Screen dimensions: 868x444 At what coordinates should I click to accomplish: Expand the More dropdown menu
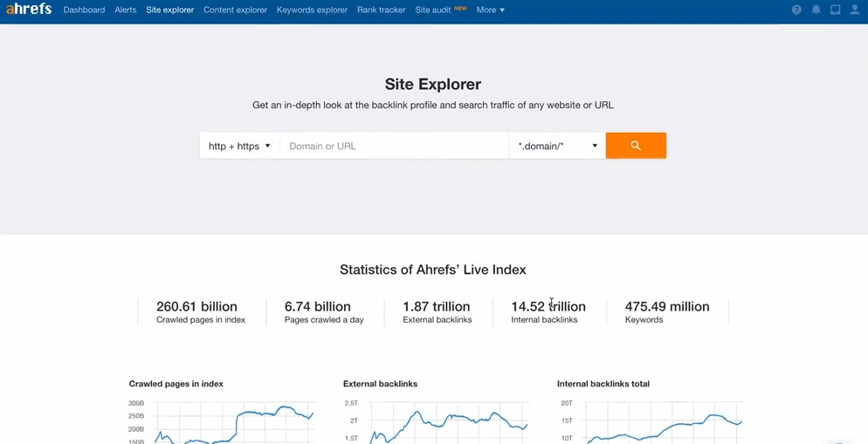pyautogui.click(x=491, y=10)
